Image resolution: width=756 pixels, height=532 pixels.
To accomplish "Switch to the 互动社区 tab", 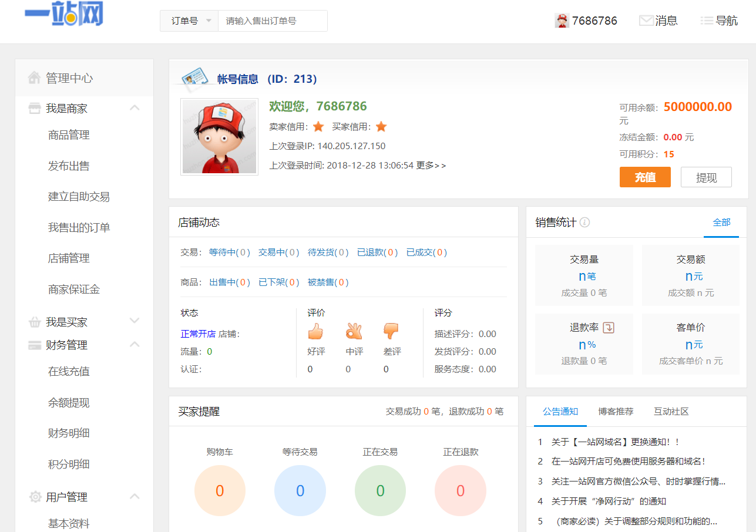I will coord(671,412).
